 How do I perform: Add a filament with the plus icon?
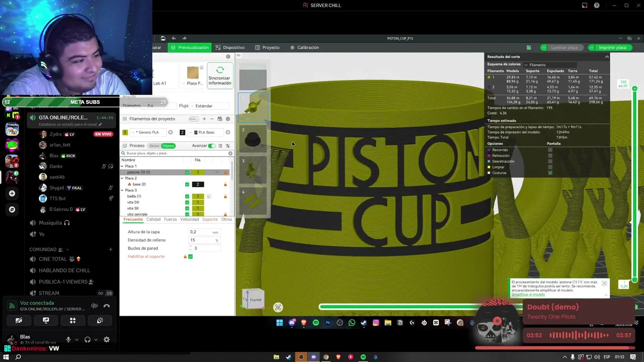click(204, 119)
